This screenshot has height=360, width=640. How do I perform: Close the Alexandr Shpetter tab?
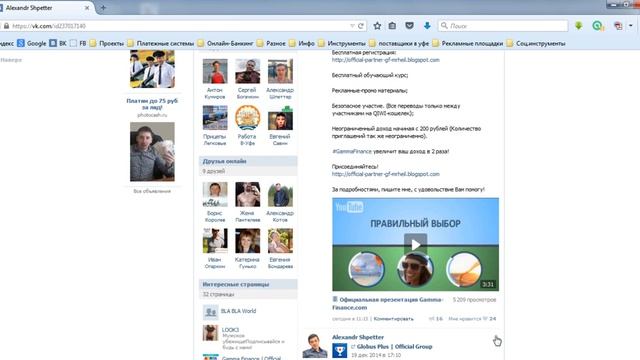pos(87,8)
